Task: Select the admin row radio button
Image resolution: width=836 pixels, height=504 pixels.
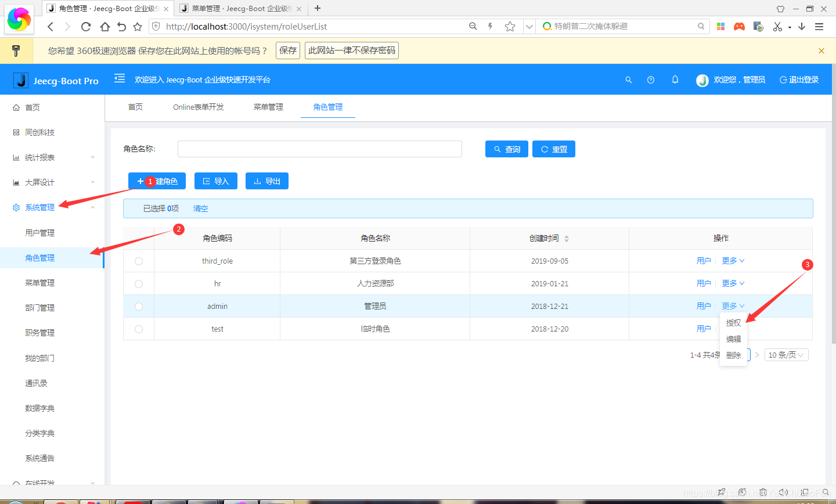Action: pos(139,307)
